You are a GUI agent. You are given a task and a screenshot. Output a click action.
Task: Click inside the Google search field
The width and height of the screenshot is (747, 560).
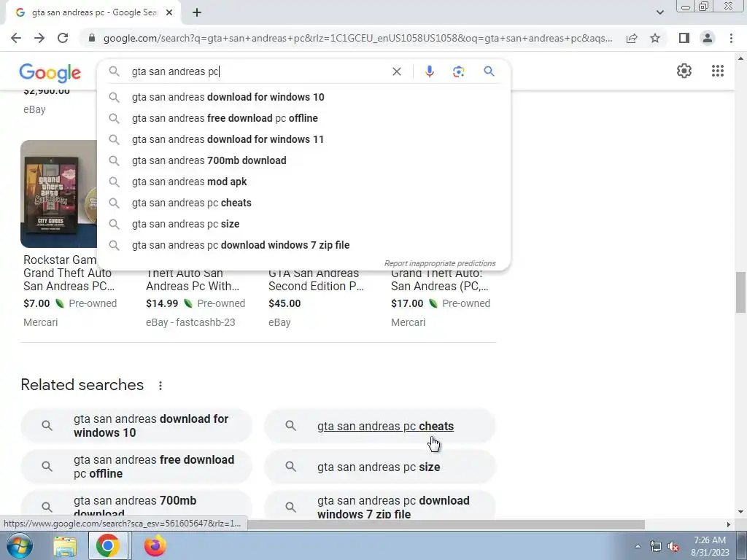(258, 71)
